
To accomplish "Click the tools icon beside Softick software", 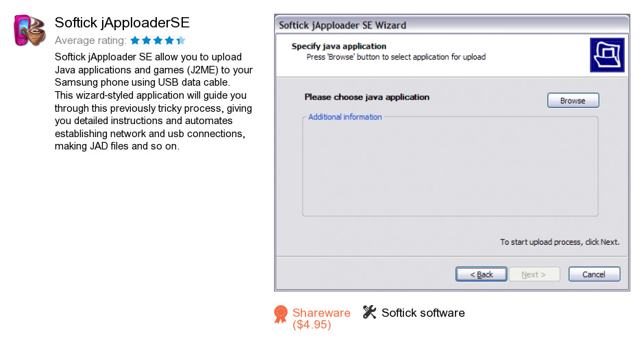I will pyautogui.click(x=370, y=312).
